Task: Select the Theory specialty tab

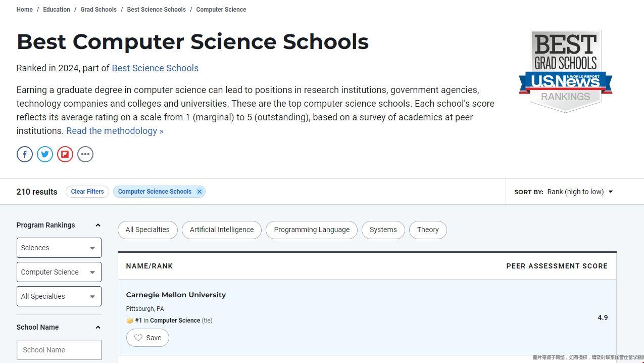Action: click(x=428, y=230)
